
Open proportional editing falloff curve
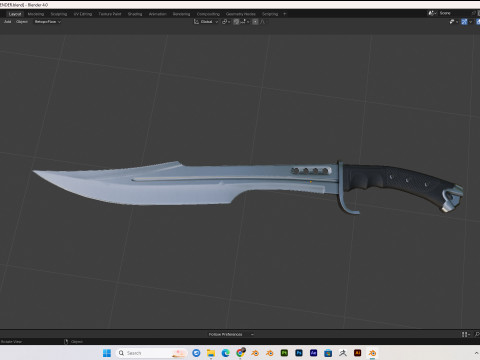point(263,22)
